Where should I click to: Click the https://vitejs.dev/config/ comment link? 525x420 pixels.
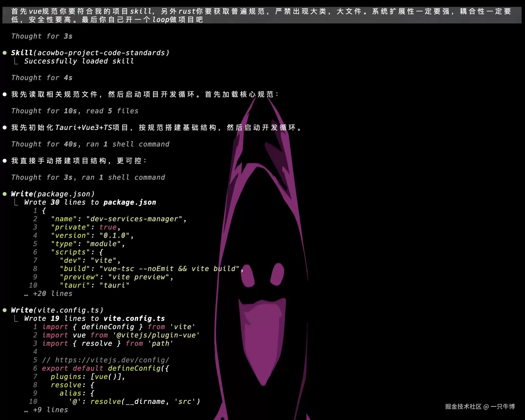[112, 360]
